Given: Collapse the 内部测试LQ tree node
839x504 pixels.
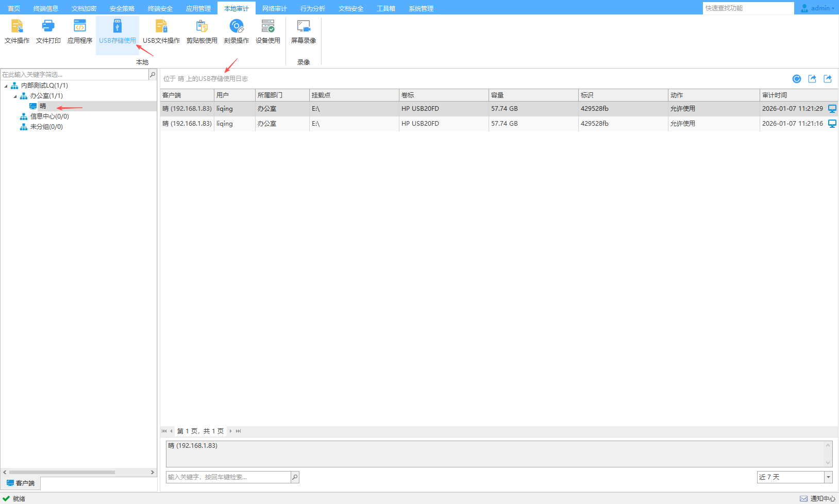Looking at the screenshot, I should tap(6, 86).
